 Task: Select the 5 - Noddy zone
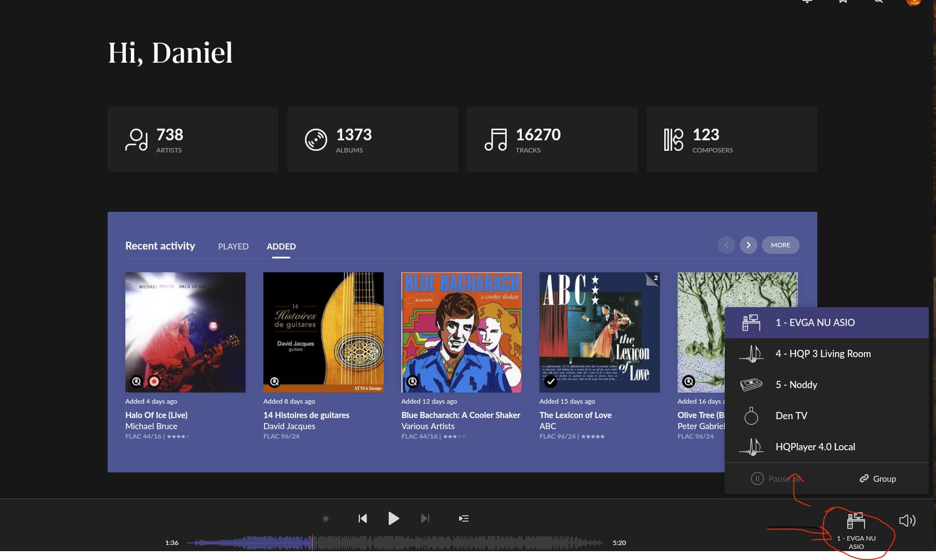click(x=827, y=385)
